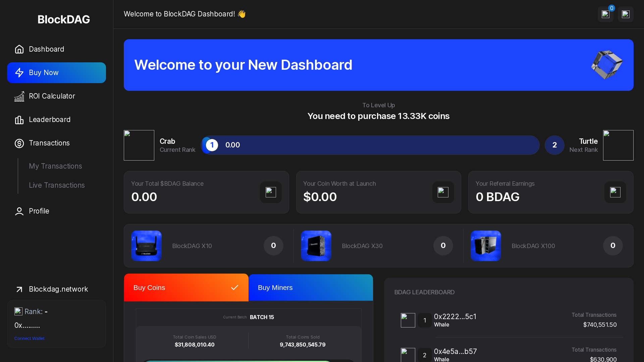
Task: Click the avatar of leaderboard entry 0x2222...5c1
Action: click(x=408, y=320)
